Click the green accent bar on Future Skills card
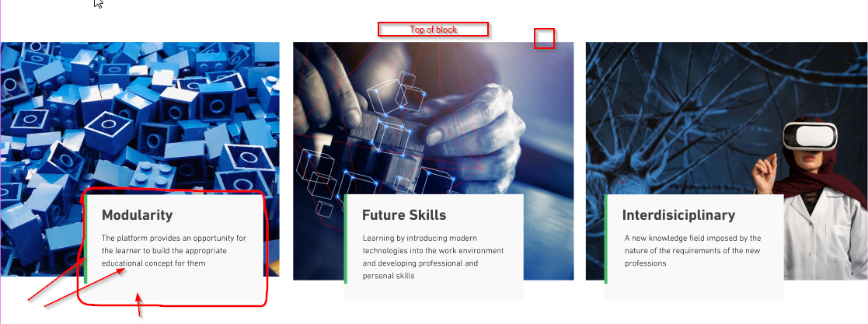 (x=346, y=239)
